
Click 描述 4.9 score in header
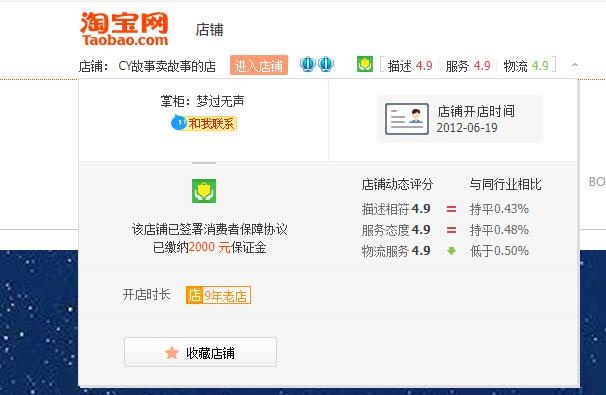point(410,66)
